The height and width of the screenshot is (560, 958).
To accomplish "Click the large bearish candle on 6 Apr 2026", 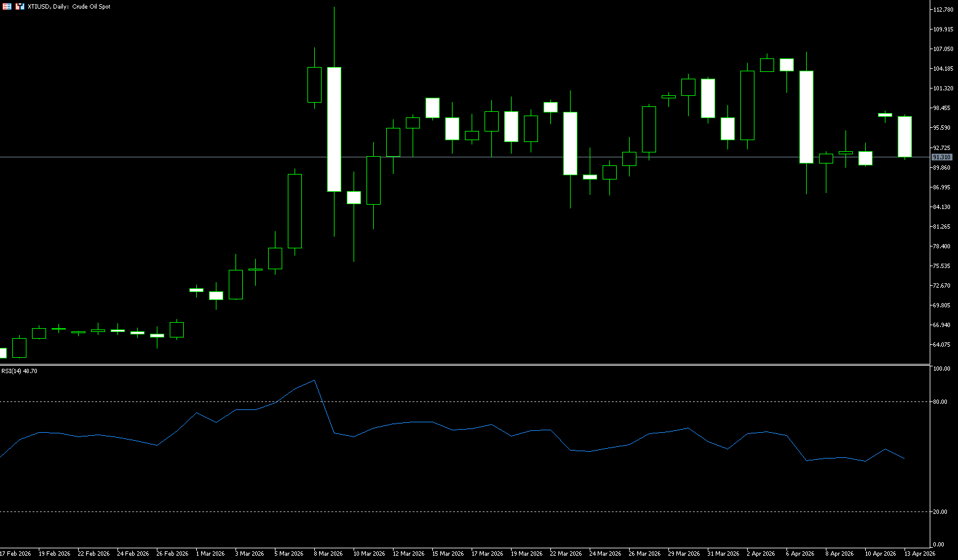I will (x=806, y=117).
